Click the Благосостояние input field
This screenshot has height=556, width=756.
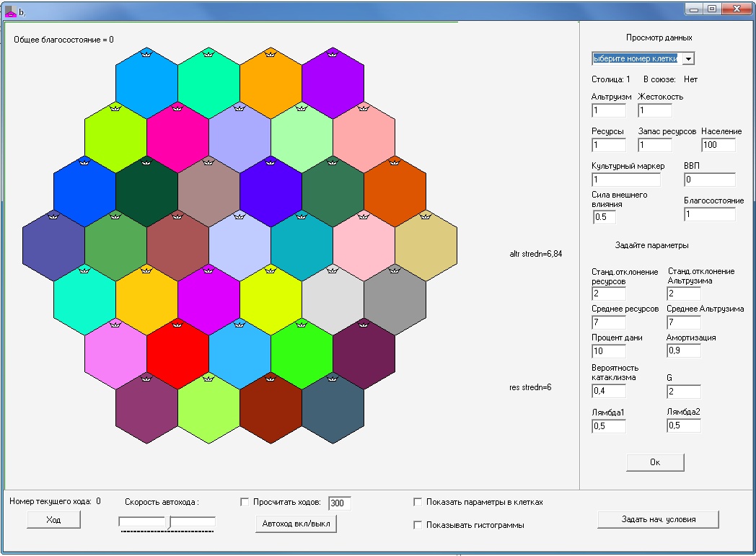[710, 214]
